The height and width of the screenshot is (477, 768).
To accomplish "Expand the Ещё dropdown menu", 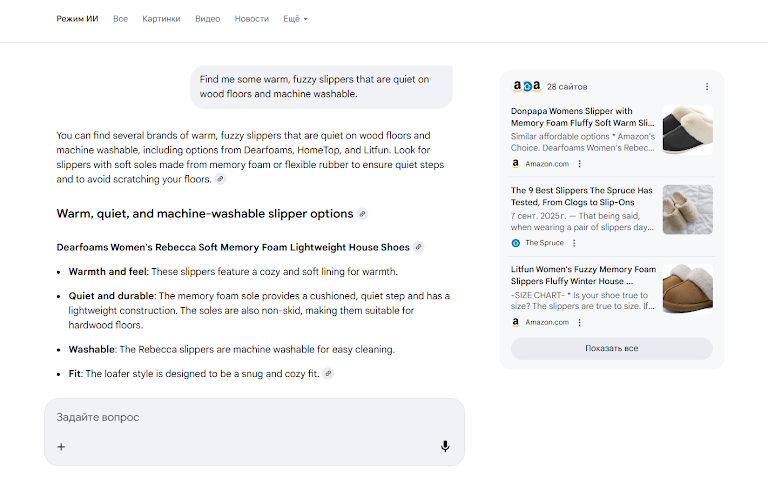I will pos(294,19).
